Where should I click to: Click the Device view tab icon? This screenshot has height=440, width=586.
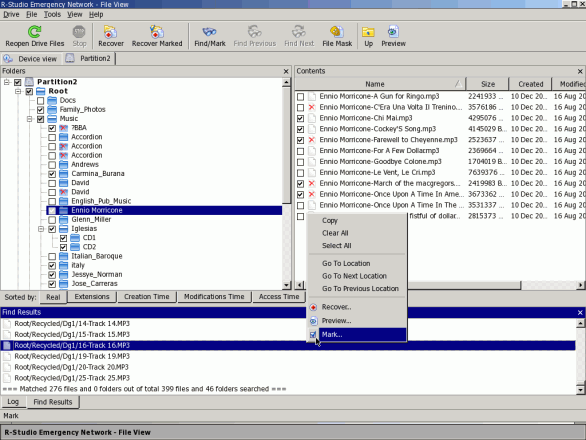(8, 59)
